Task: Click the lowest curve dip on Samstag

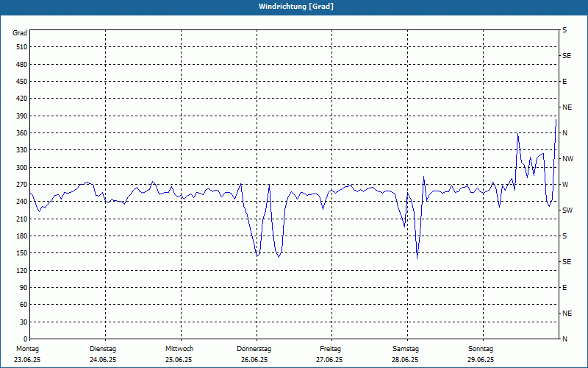Action: tap(417, 258)
